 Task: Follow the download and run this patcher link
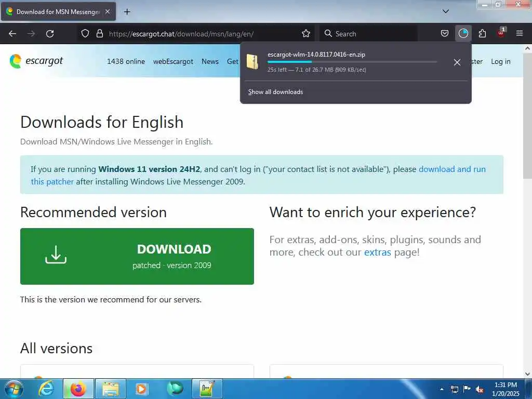click(258, 176)
